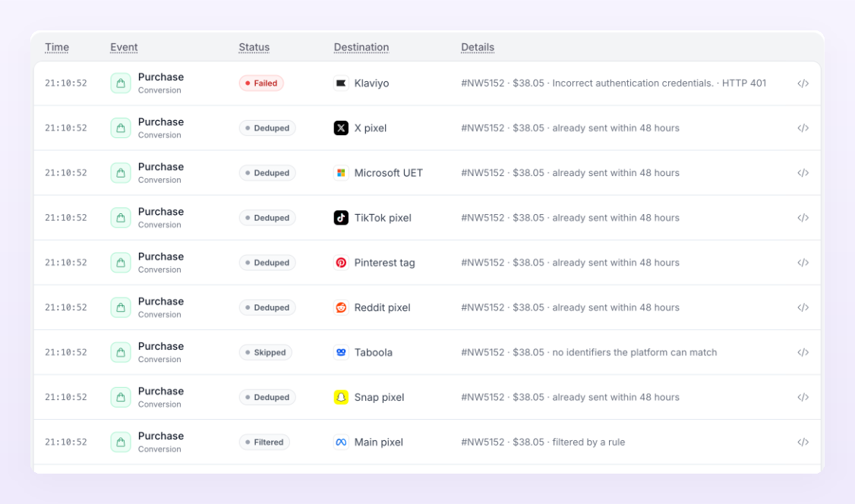The image size is (855, 504).
Task: Select the Main pixel destination name
Action: click(x=378, y=442)
